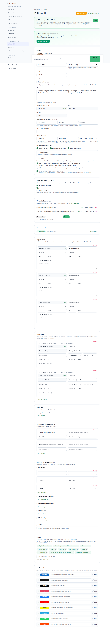Click the Boost profile button
This screenshot has width=110, height=644.
81,13
